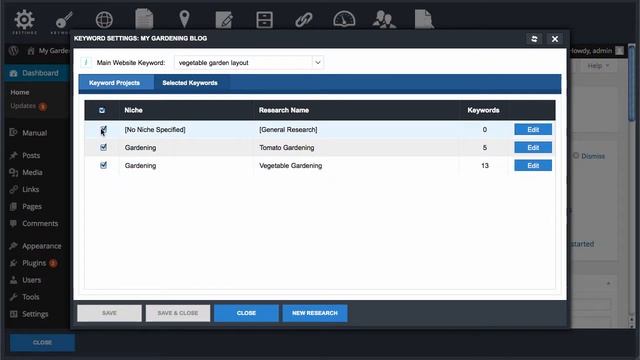Viewport: 640px width, 360px height.
Task: Click the globe icon in top toolbar
Action: coord(104,19)
